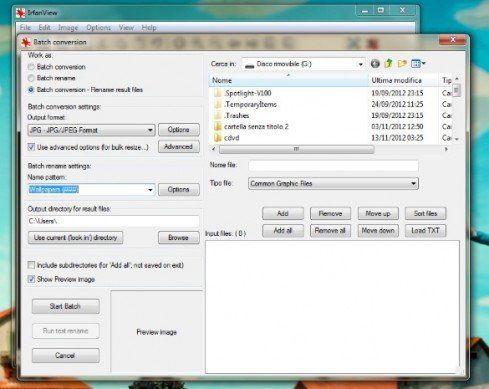Click the back navigation icon in file browser
489x389 pixels.
[x=375, y=63]
